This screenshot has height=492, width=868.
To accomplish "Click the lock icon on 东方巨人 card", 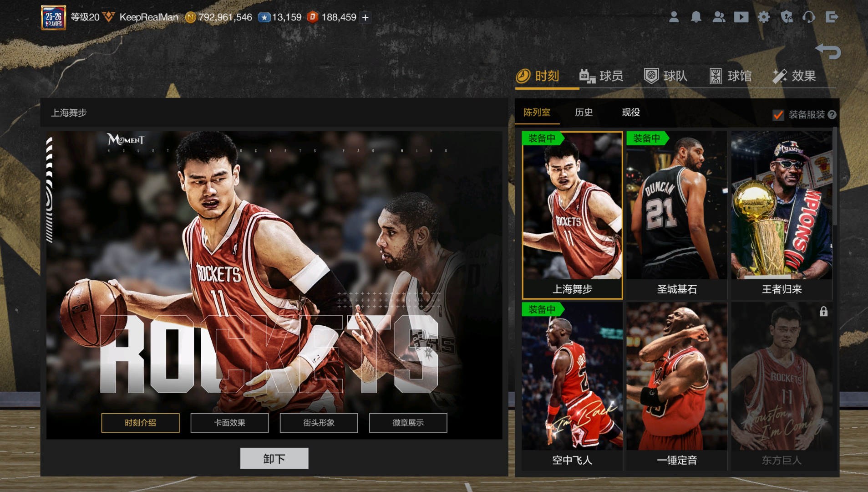I will tap(823, 312).
